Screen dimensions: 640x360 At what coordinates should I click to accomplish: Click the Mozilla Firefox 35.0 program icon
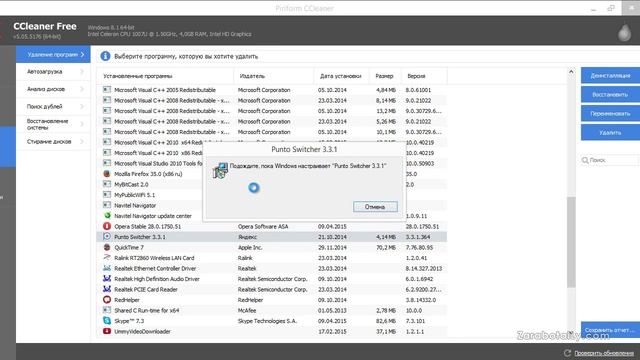(107, 173)
